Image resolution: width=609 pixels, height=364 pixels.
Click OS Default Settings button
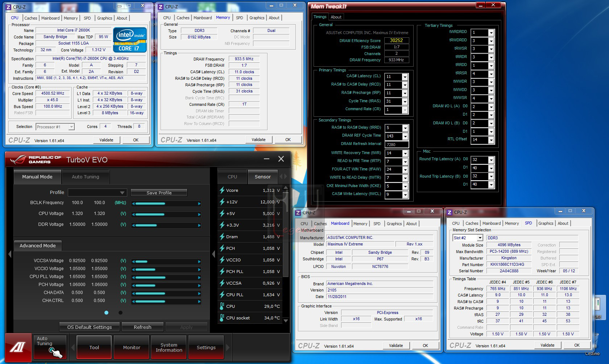[x=90, y=327]
